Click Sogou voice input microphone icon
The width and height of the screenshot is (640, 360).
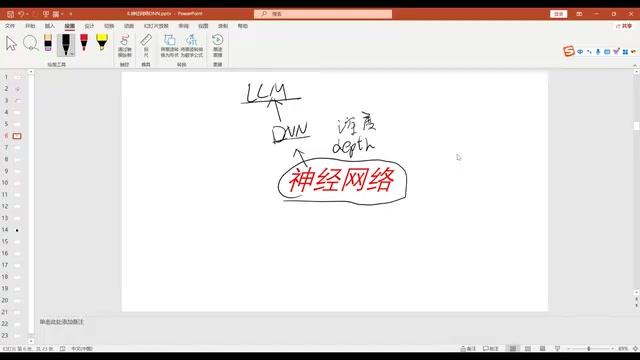point(598,51)
